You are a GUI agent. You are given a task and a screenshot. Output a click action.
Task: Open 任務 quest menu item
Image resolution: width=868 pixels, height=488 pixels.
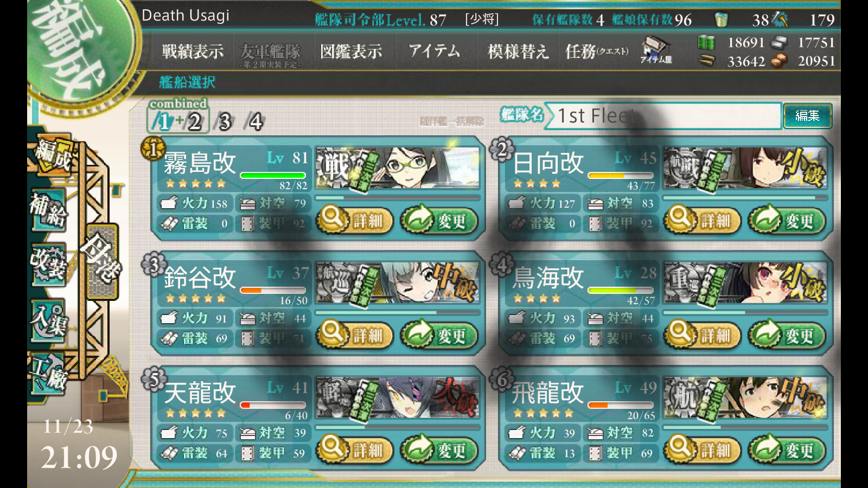[x=597, y=52]
